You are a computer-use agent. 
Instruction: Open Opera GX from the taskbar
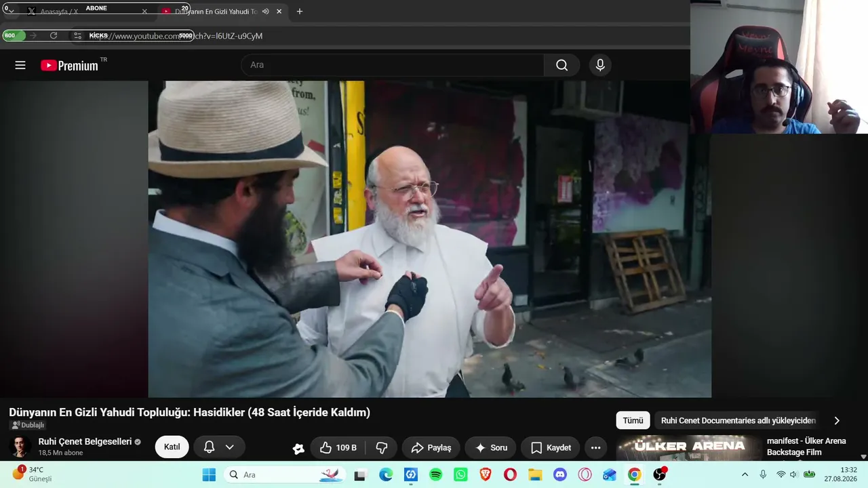pyautogui.click(x=585, y=474)
